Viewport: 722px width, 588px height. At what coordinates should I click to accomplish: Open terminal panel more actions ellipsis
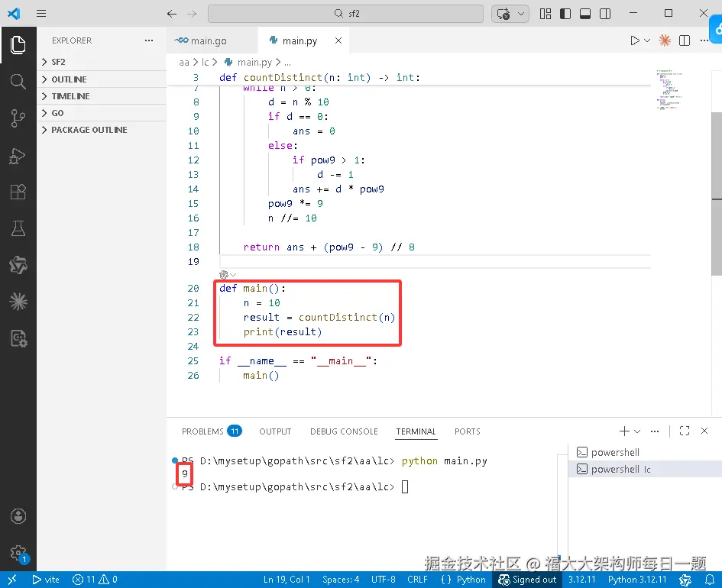[x=655, y=431]
